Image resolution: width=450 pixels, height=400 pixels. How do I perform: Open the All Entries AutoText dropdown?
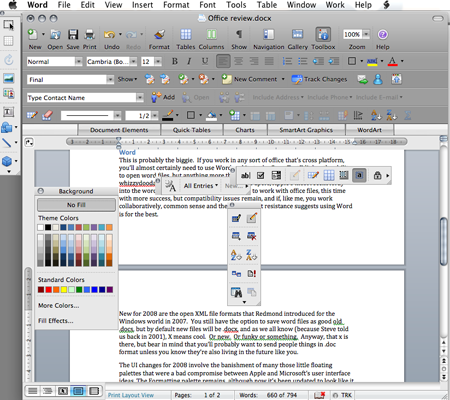tap(201, 186)
